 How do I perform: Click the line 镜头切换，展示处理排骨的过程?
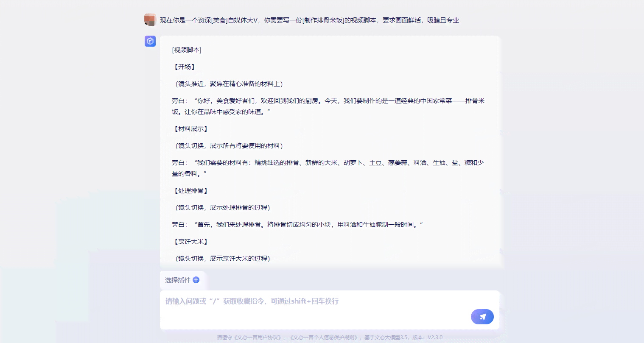click(x=223, y=208)
